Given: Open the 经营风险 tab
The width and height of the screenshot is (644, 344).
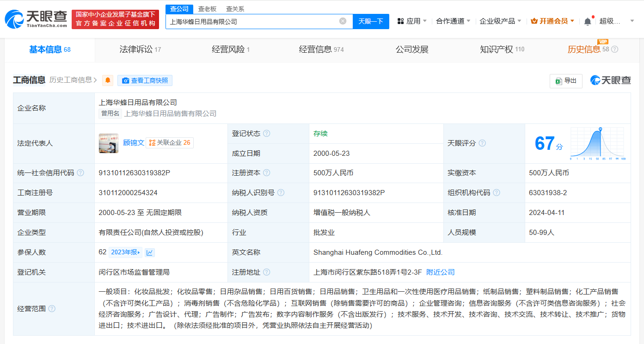Looking at the screenshot, I should pyautogui.click(x=231, y=49).
